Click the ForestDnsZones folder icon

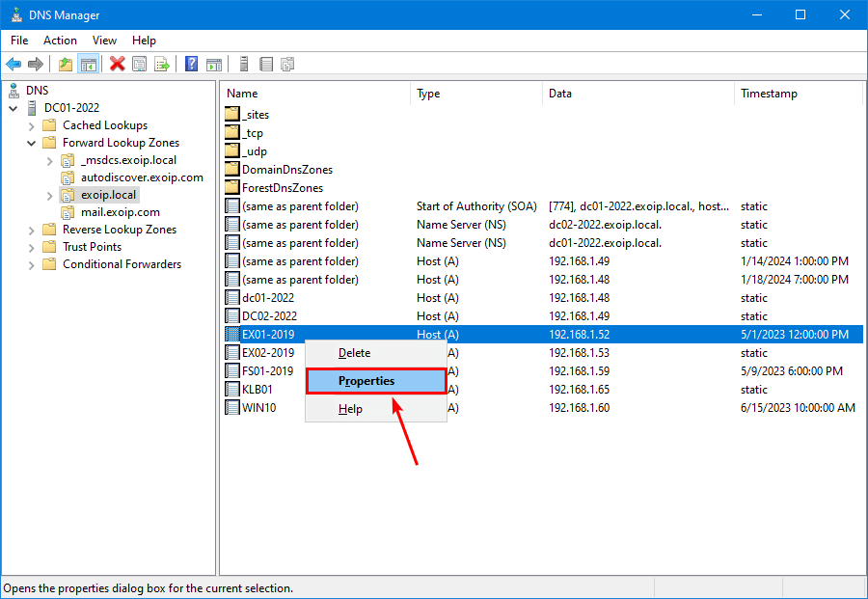[x=232, y=188]
